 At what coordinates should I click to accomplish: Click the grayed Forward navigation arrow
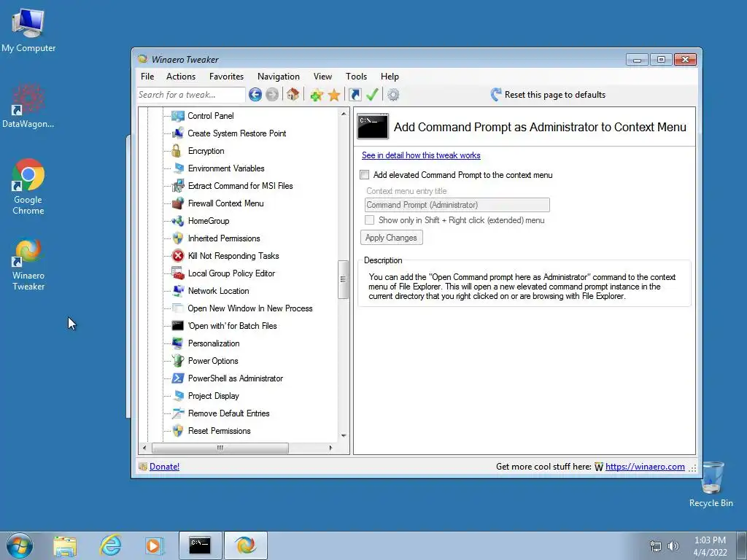coord(272,95)
